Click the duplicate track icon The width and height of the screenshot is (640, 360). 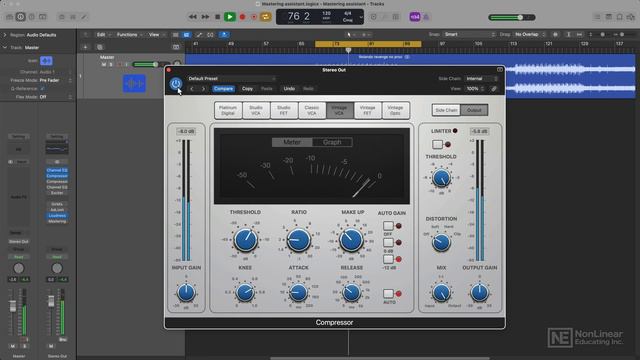click(x=100, y=47)
